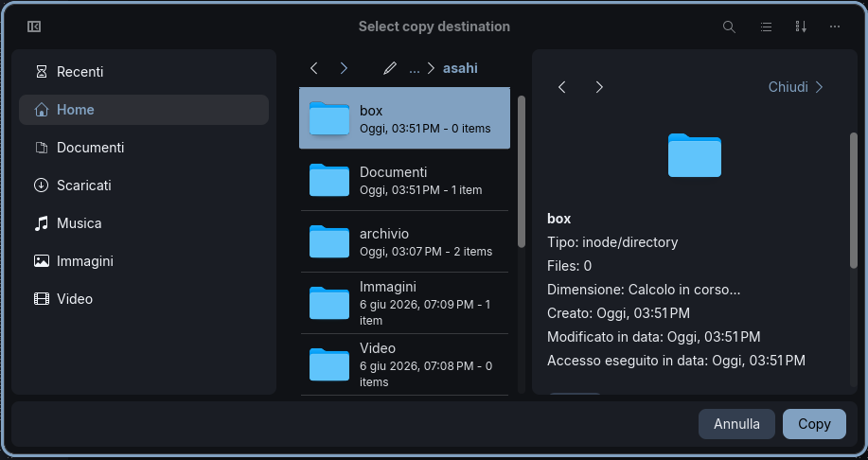Select Musica sidebar entry
868x460 pixels.
click(144, 223)
